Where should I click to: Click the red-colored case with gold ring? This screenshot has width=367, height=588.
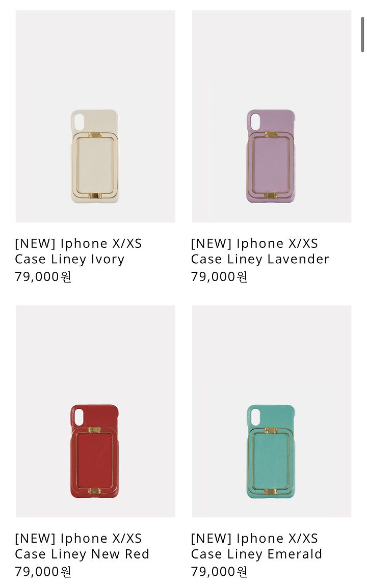(95, 451)
